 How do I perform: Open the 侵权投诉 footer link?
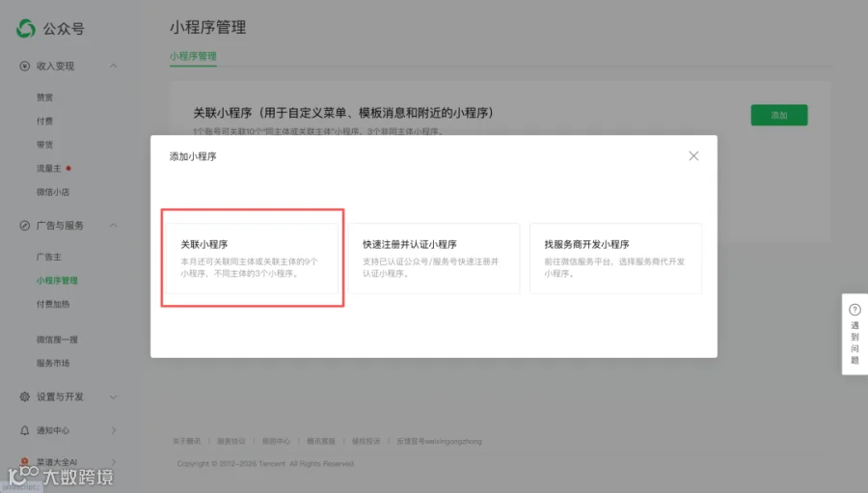(x=366, y=442)
